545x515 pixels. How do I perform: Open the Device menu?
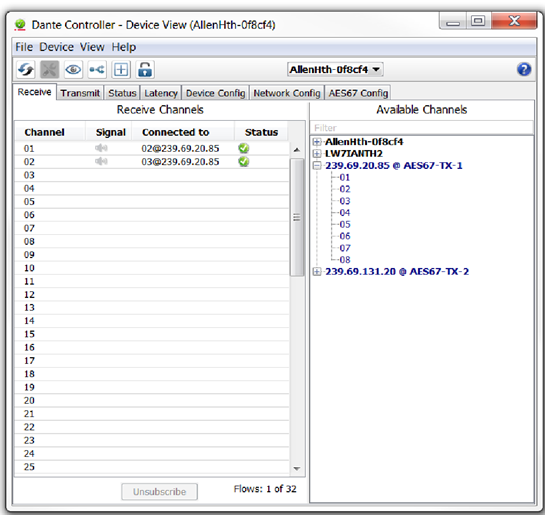tap(56, 47)
